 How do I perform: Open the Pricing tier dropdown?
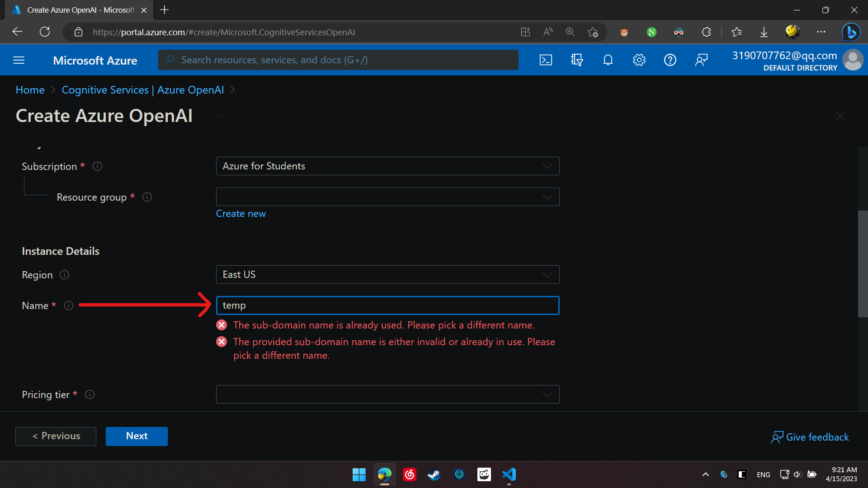(x=387, y=394)
